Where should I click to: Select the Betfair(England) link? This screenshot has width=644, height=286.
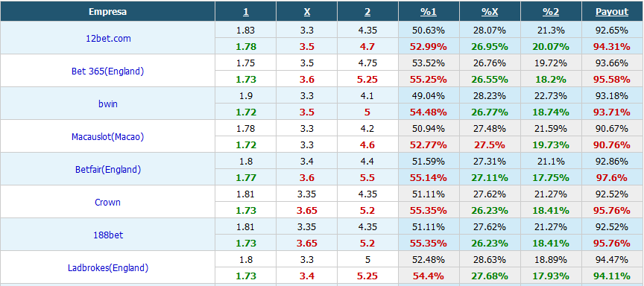107,170
